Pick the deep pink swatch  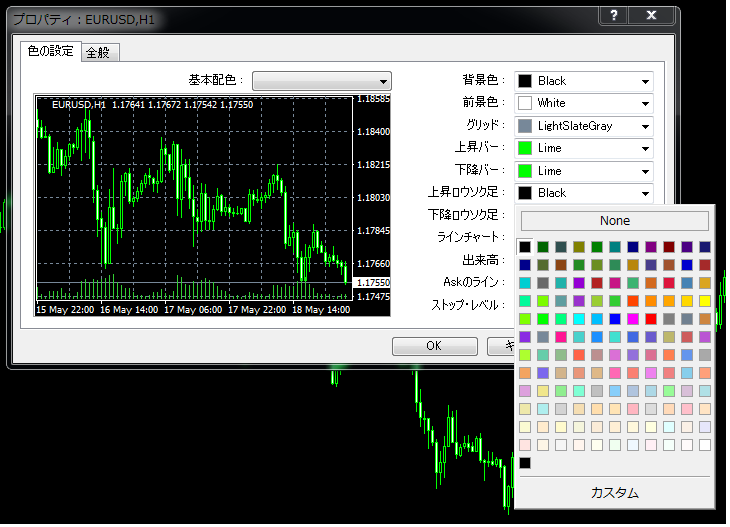click(x=561, y=337)
